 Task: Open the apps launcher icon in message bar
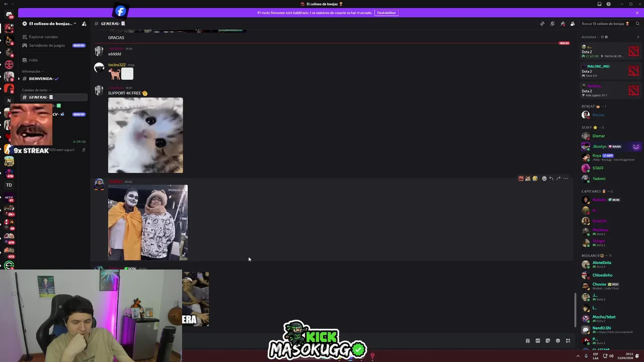568,341
